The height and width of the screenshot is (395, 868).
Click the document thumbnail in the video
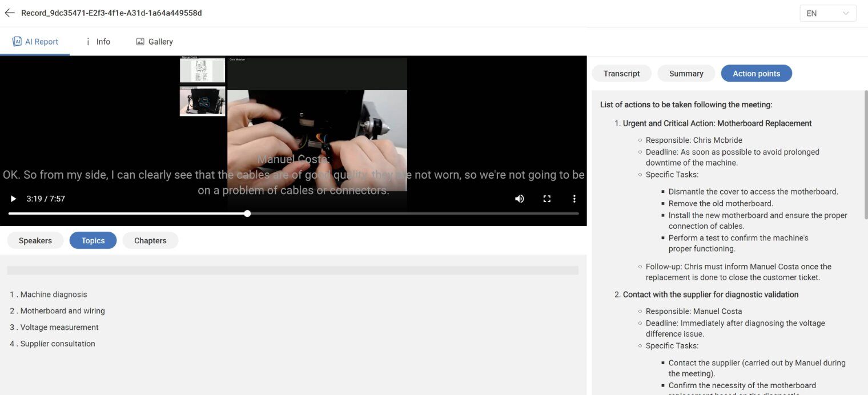click(x=203, y=70)
